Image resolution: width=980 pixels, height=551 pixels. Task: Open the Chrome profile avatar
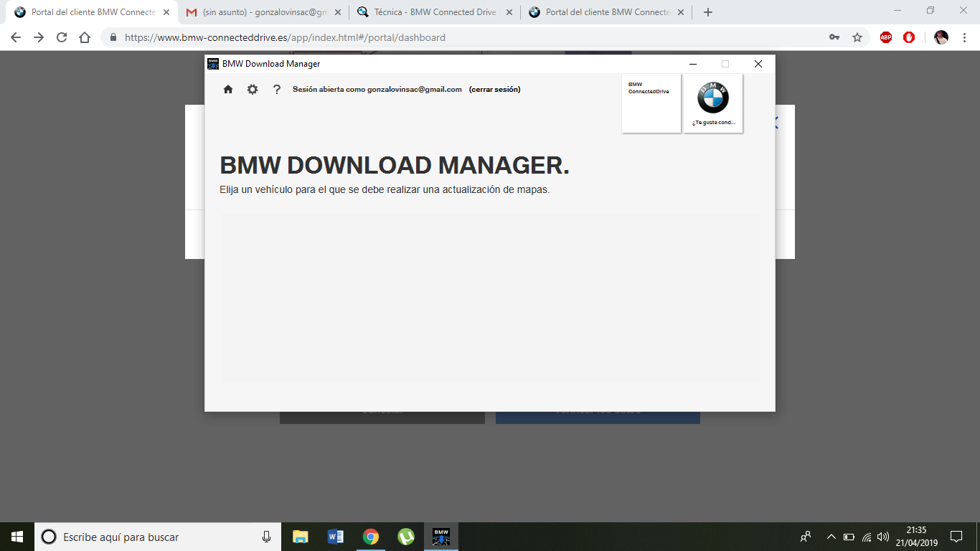[x=941, y=37]
